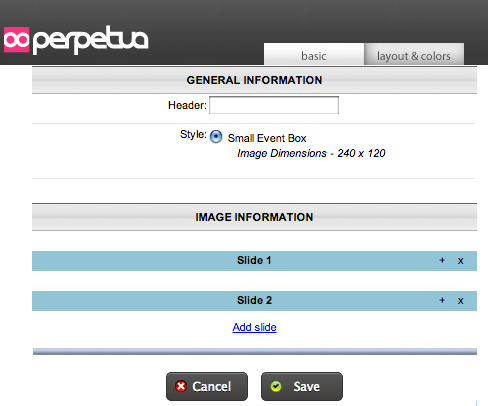Screen dimensions: 488x406
Task: Select the Small Event Box radio button
Action: pos(216,137)
